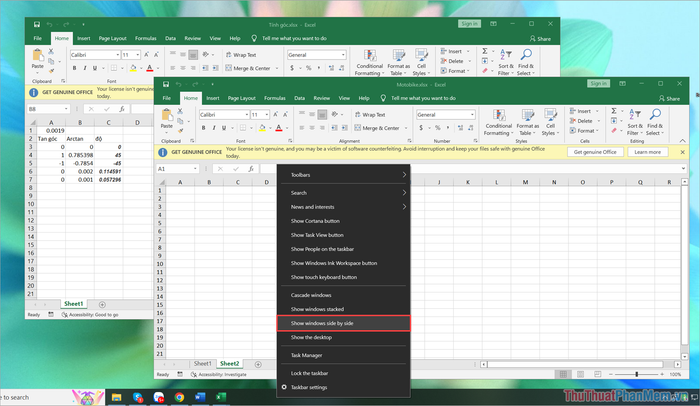Open Sort & Filter in Motobike.xlsx
Viewport: 700px width, 406px height.
click(634, 122)
